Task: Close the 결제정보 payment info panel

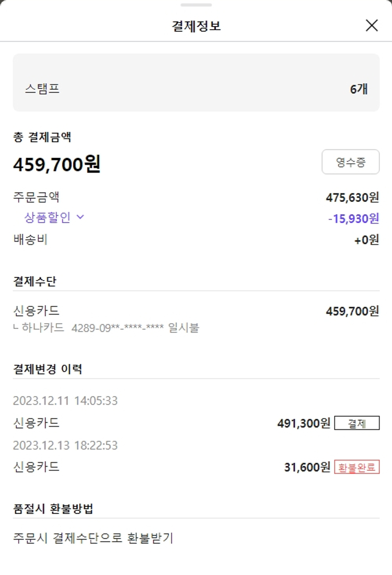Action: (372, 26)
